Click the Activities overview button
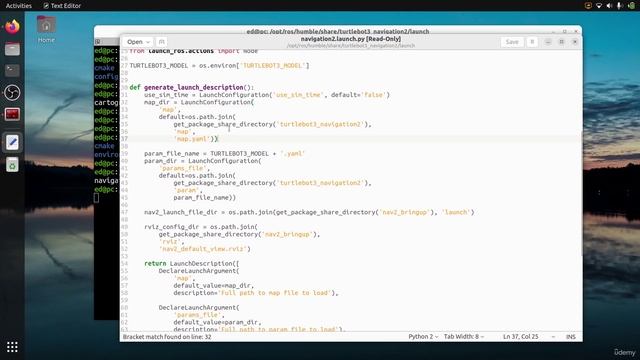The height and width of the screenshot is (360, 640). pyautogui.click(x=18, y=6)
